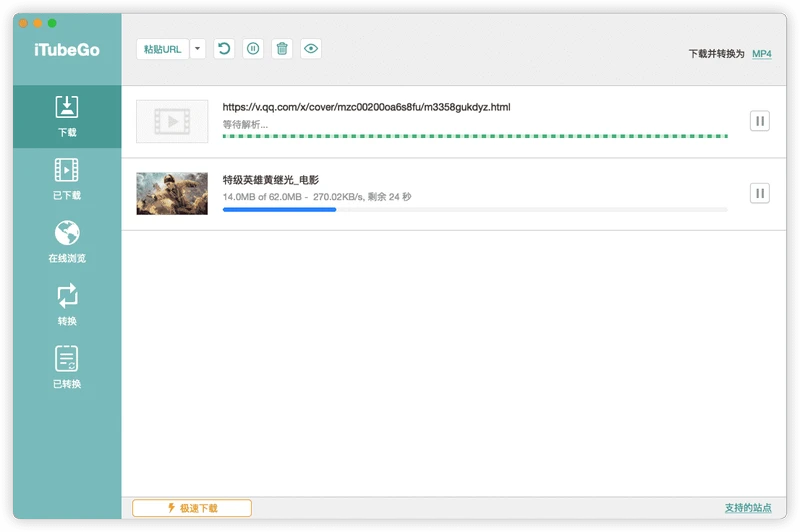Click the resume/refresh all downloads icon

pyautogui.click(x=224, y=49)
